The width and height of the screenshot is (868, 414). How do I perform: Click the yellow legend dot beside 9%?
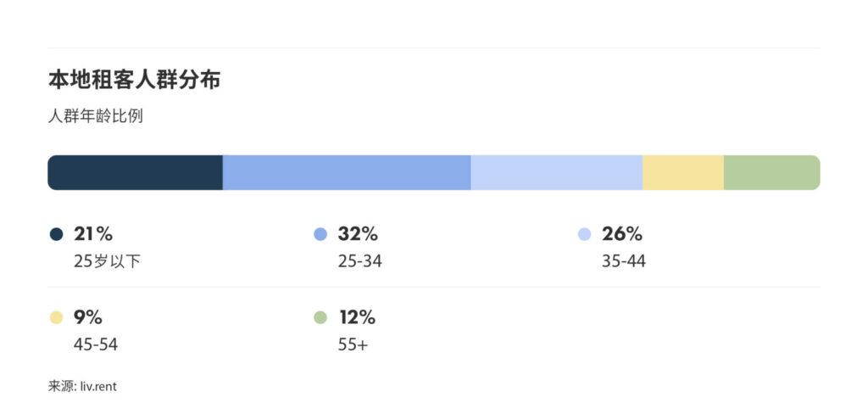pos(57,318)
